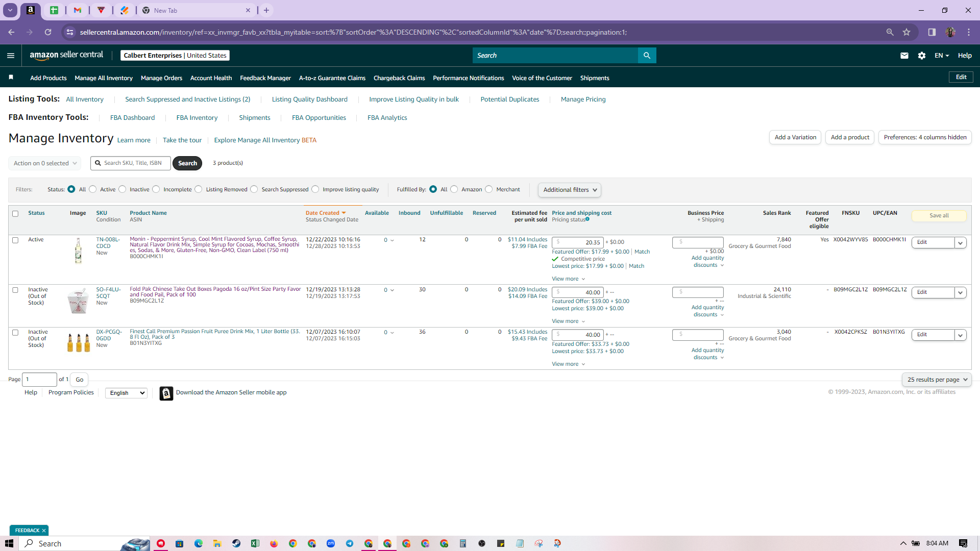
Task: Open the FBA Dashboard tab
Action: pyautogui.click(x=132, y=118)
